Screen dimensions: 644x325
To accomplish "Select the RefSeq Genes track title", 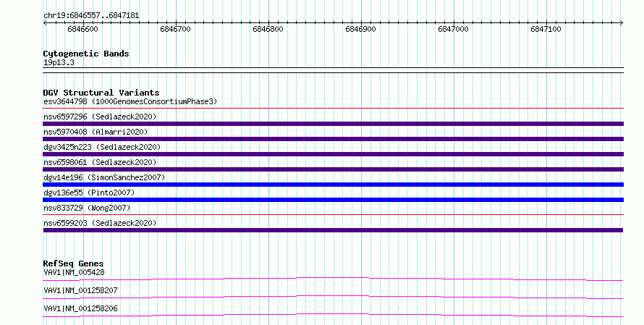I will click(73, 263).
